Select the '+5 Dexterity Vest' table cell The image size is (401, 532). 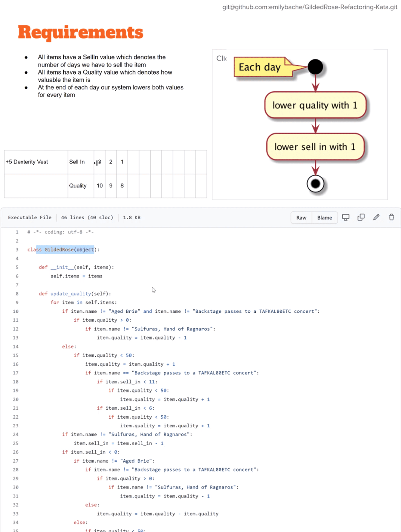click(27, 162)
